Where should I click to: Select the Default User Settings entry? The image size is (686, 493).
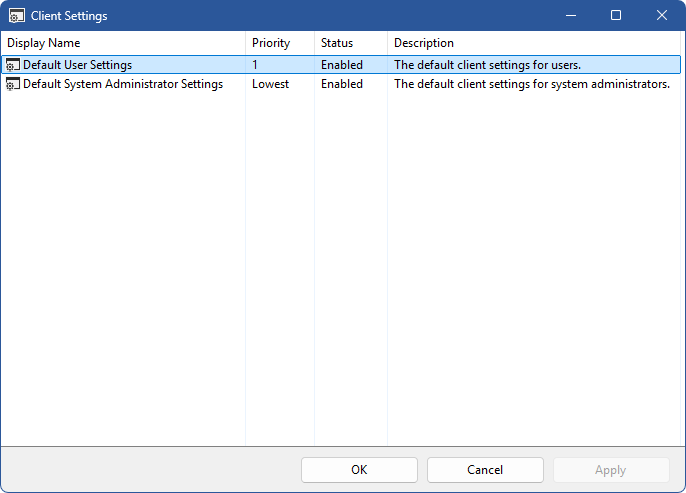[77, 65]
